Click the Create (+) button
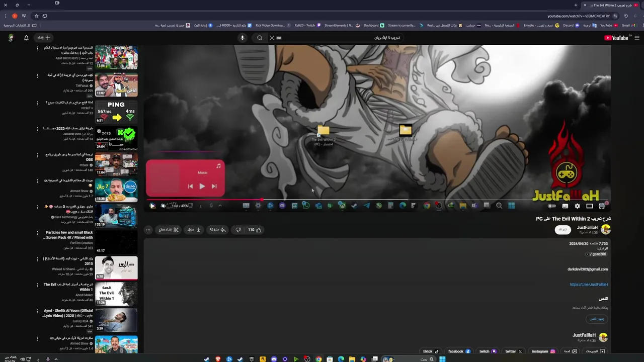644x362 pixels. [44, 38]
